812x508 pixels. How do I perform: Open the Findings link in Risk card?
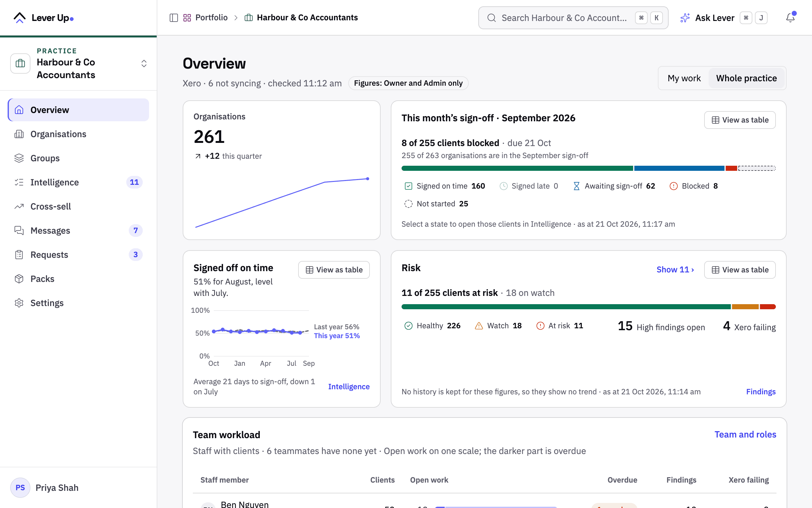(761, 392)
